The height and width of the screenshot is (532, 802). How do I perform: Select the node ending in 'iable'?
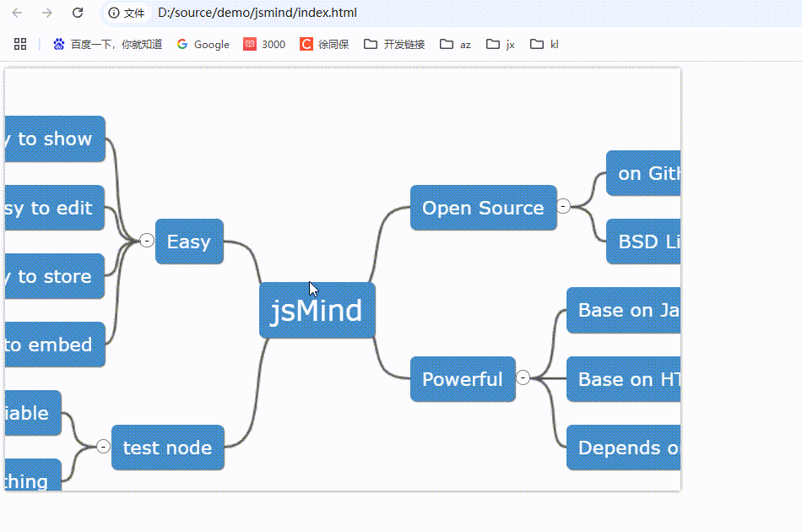point(33,413)
